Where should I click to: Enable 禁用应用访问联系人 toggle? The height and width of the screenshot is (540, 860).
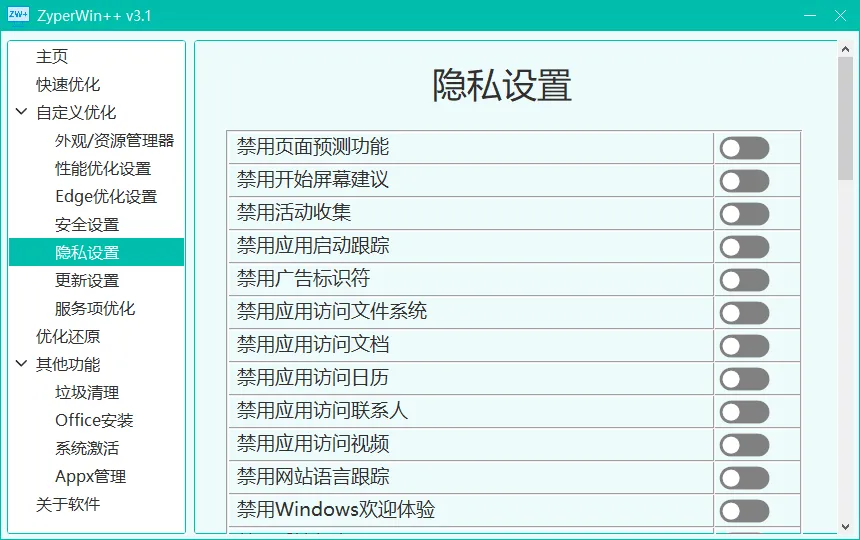(744, 412)
